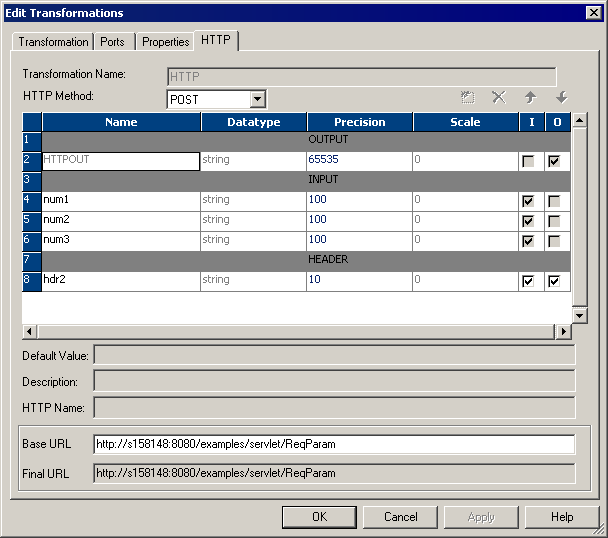Click the add new port icon
This screenshot has width=608, height=538.
[467, 97]
